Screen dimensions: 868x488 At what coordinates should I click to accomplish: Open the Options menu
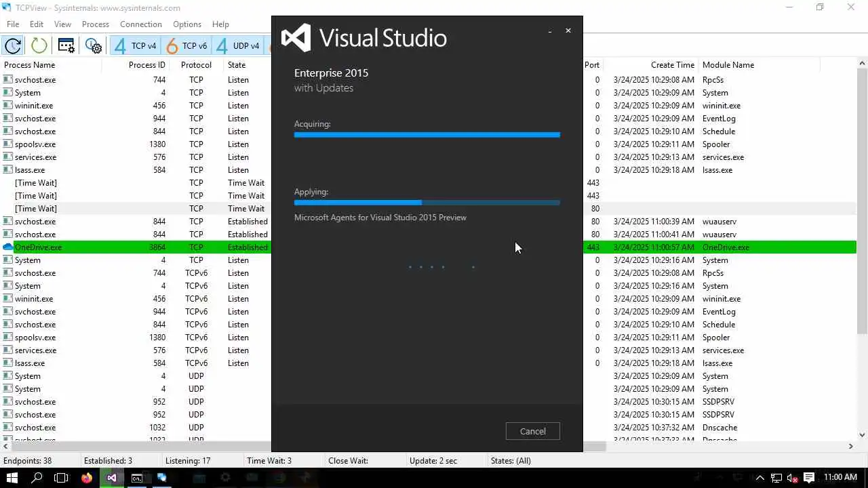tap(187, 24)
